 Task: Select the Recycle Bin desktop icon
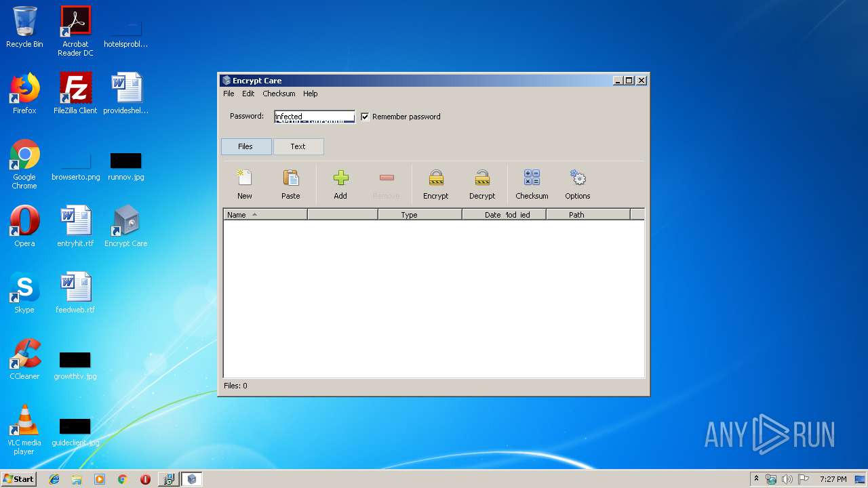[x=24, y=28]
